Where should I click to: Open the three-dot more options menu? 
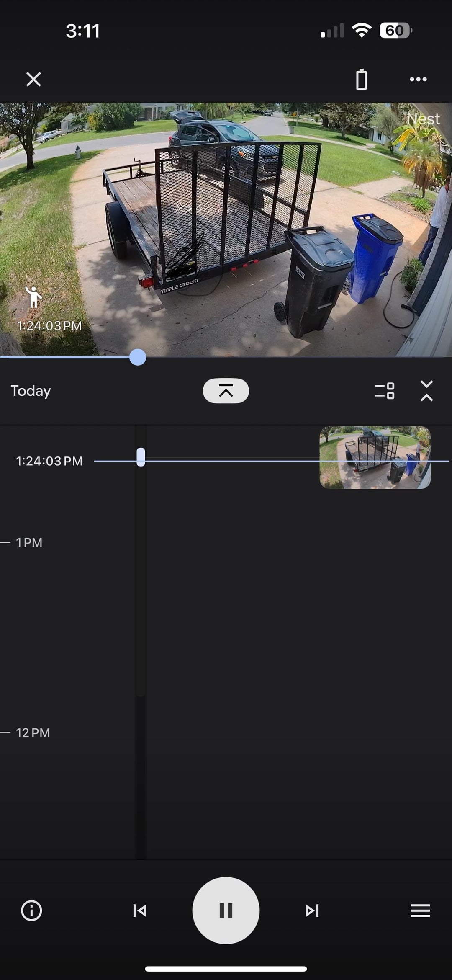pyautogui.click(x=418, y=79)
